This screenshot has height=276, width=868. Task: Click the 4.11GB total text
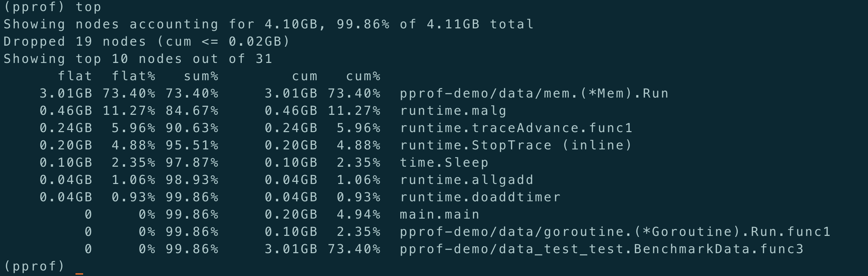[480, 24]
